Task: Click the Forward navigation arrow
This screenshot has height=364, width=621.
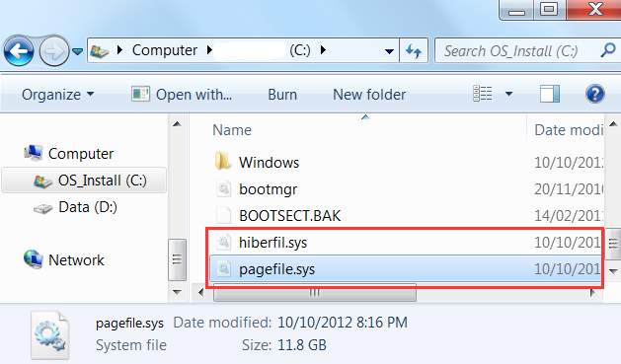Action: point(54,50)
